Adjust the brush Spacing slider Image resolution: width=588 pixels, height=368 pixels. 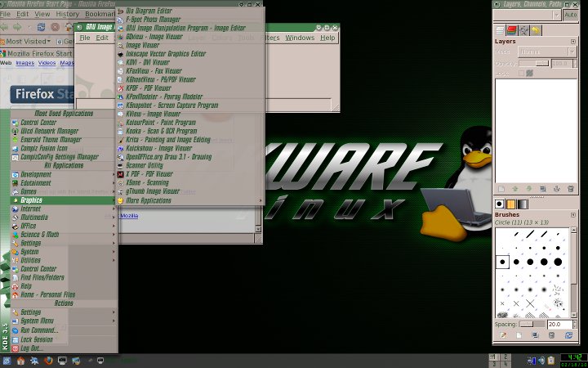532,325
